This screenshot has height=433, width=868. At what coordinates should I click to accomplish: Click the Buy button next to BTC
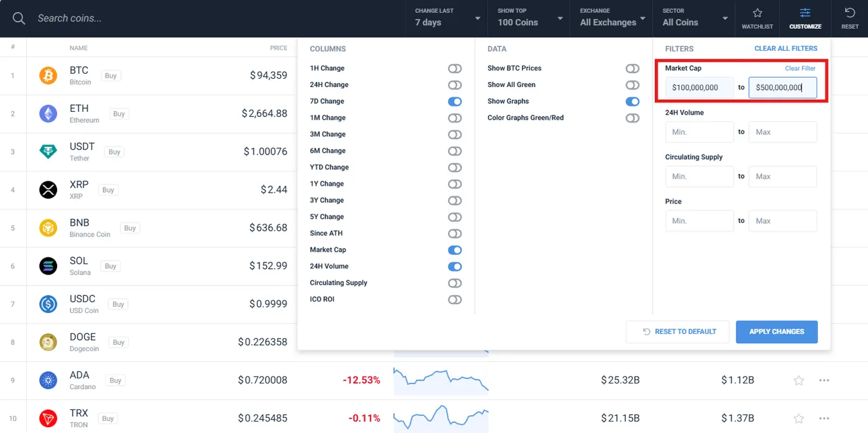111,76
